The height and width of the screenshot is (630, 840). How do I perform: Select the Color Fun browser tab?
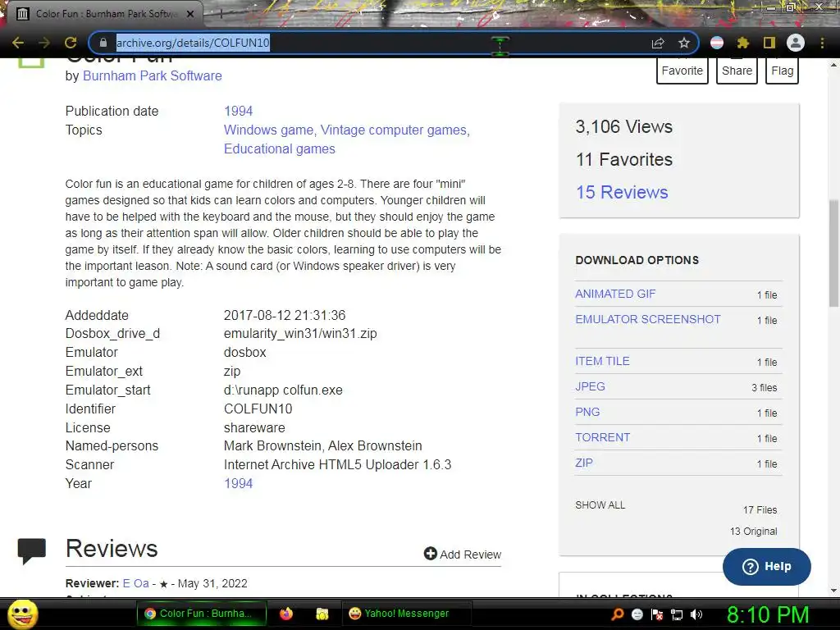[104, 14]
